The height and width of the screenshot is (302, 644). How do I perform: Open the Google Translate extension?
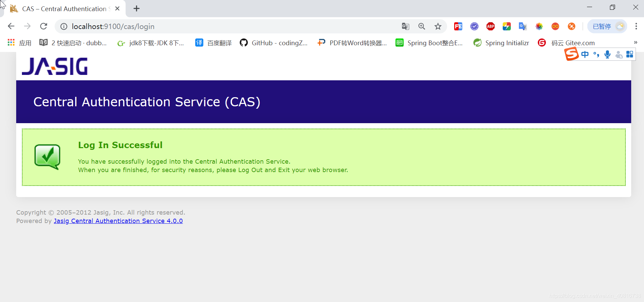(523, 26)
